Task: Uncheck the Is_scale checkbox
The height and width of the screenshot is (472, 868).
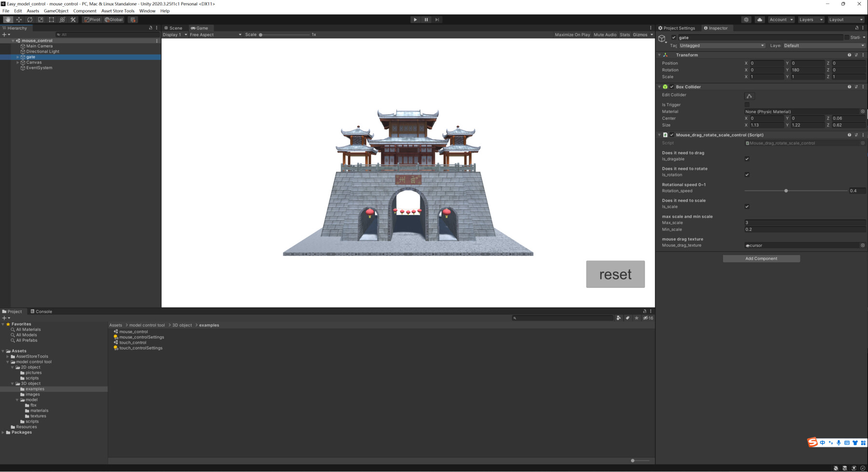Action: pos(747,206)
